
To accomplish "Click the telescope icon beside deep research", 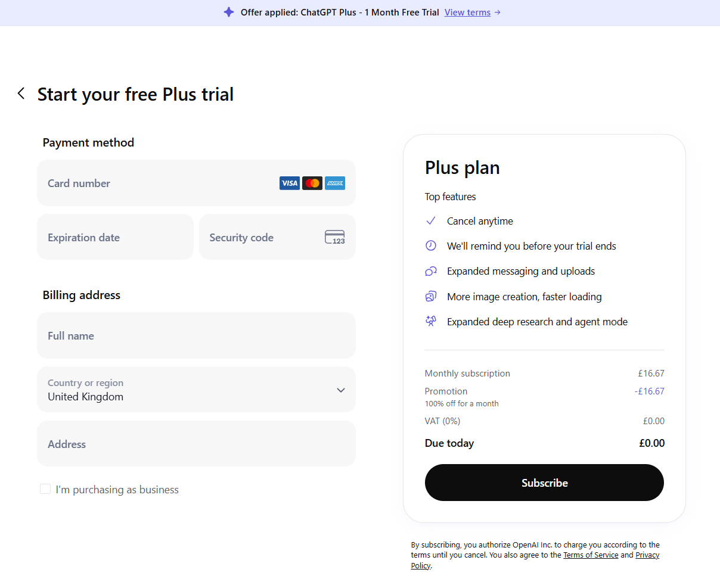I will point(431,321).
